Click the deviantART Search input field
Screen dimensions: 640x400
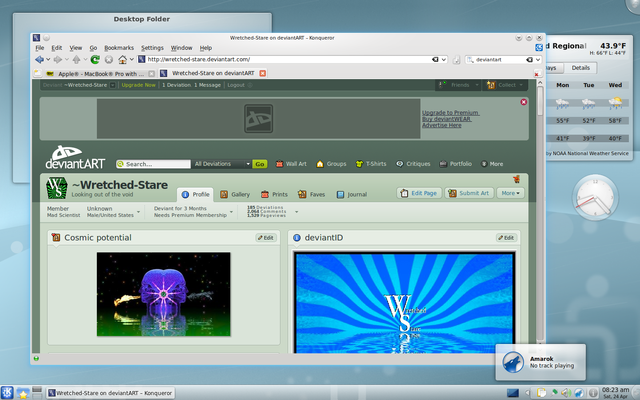point(153,164)
